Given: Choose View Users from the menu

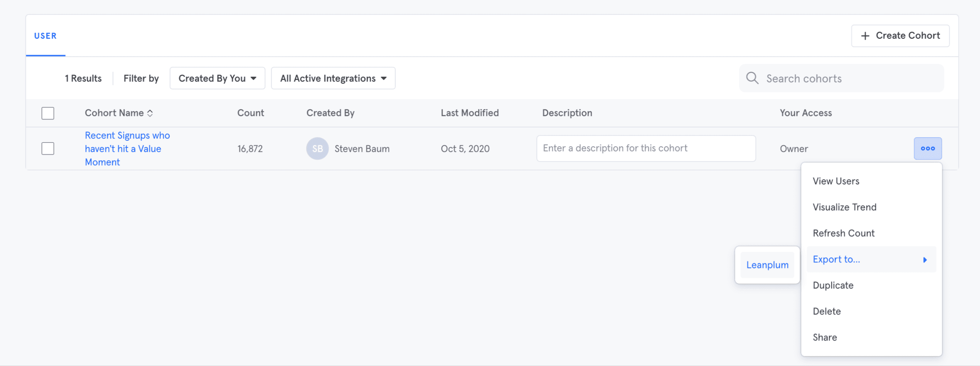Looking at the screenshot, I should coord(836,181).
